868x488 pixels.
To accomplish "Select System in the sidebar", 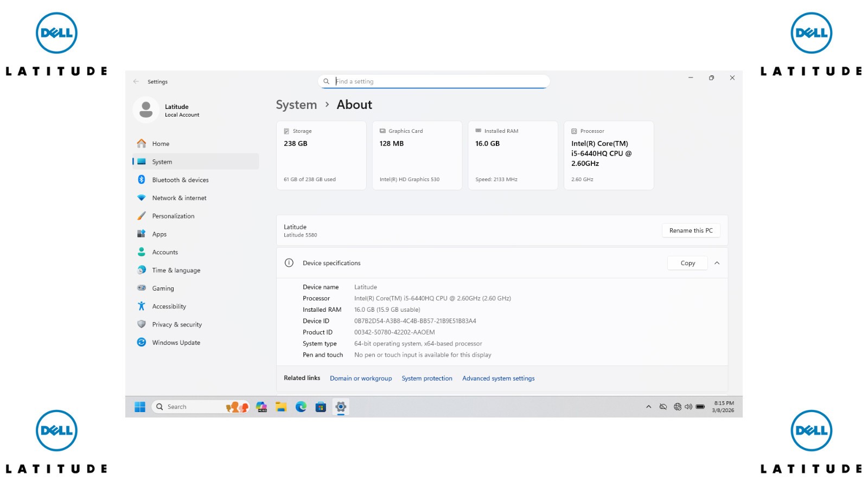I will tap(195, 162).
